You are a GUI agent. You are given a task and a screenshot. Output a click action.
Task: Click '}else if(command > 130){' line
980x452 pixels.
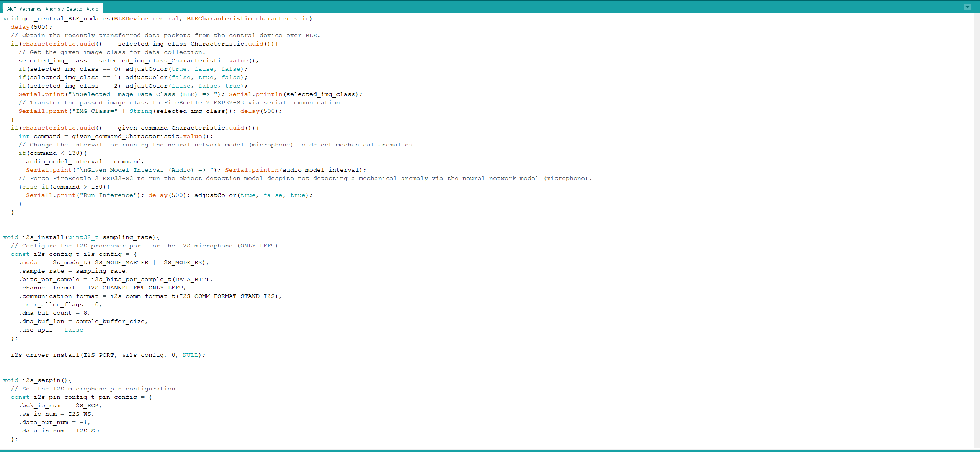[x=64, y=187]
